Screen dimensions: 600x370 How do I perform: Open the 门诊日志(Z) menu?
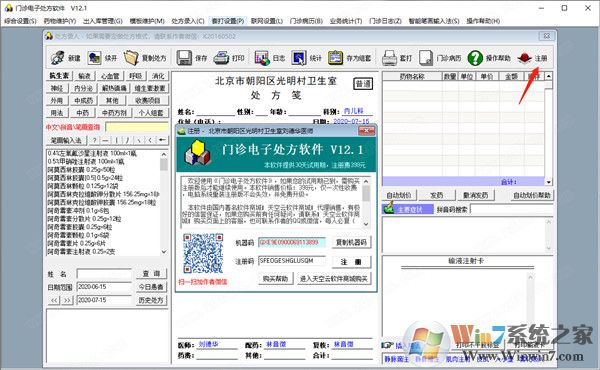[385, 21]
